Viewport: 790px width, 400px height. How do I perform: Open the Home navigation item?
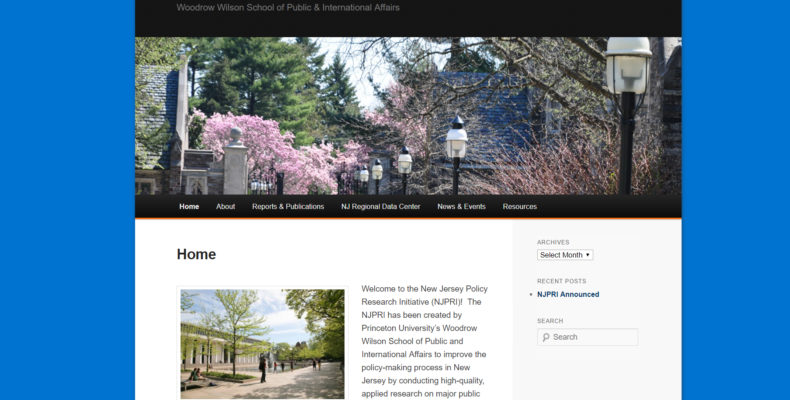point(189,207)
